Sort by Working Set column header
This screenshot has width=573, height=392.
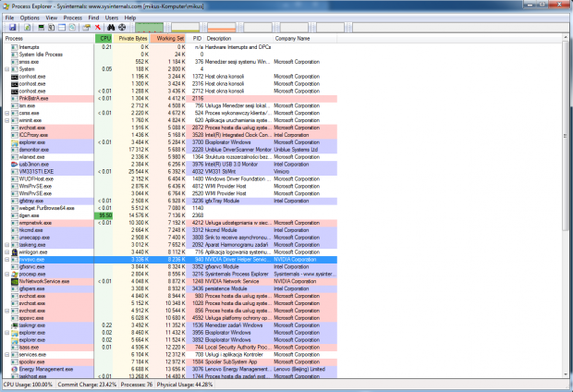(168, 39)
